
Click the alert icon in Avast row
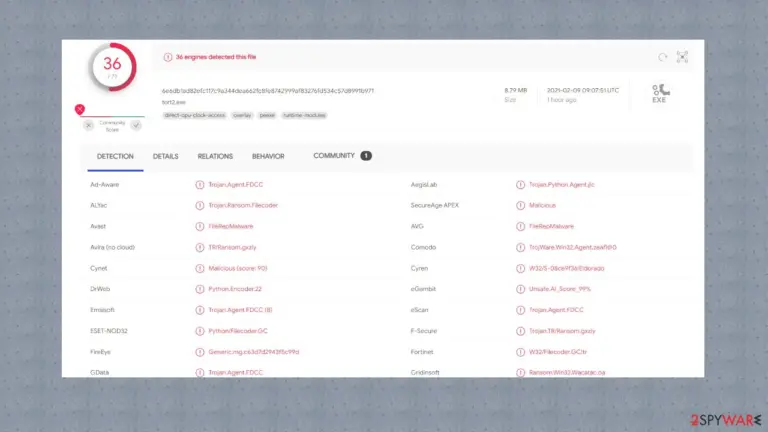coord(199,226)
